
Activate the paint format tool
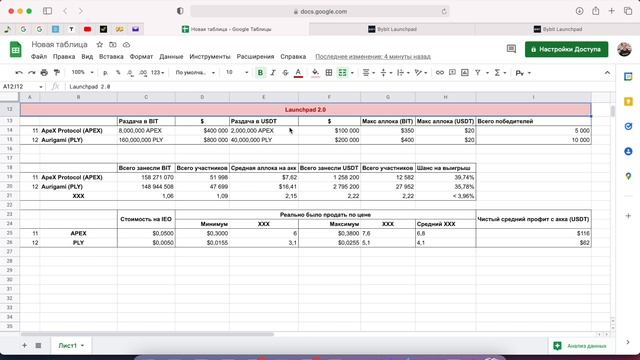(57, 73)
